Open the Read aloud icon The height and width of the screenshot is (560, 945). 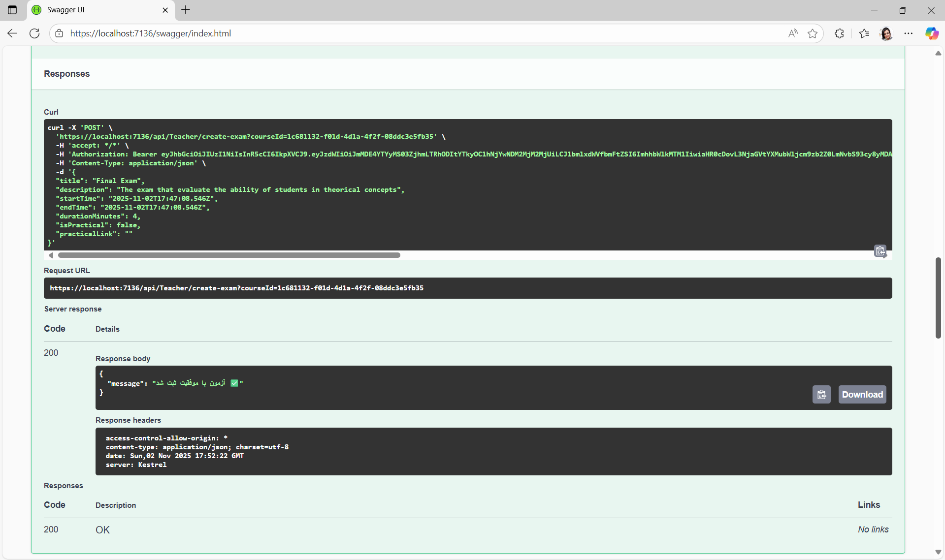(793, 33)
